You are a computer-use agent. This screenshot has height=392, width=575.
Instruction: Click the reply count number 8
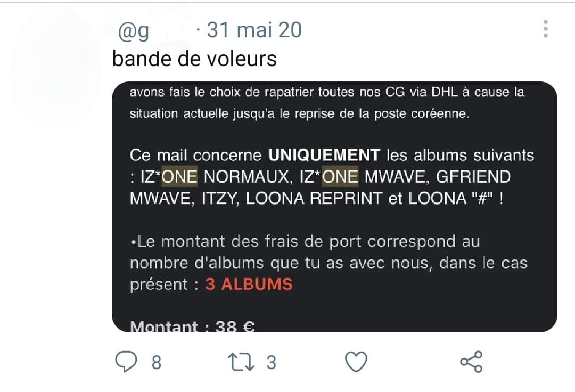click(157, 363)
